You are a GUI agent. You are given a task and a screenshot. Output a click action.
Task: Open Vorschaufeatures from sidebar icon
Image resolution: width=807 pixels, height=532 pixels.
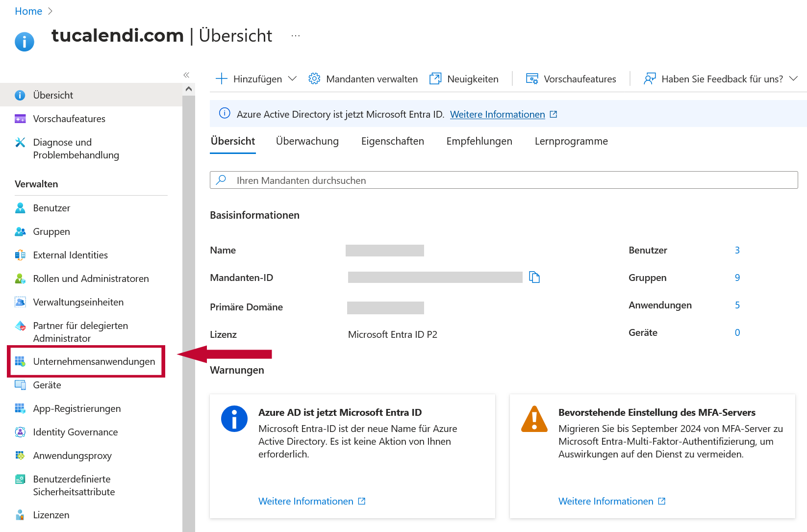[20, 119]
